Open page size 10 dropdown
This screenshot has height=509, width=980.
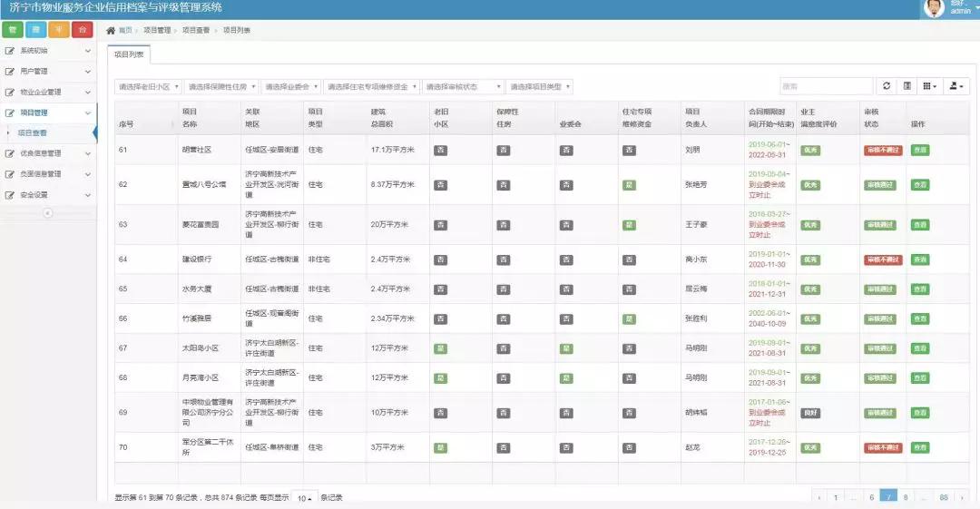(x=304, y=498)
